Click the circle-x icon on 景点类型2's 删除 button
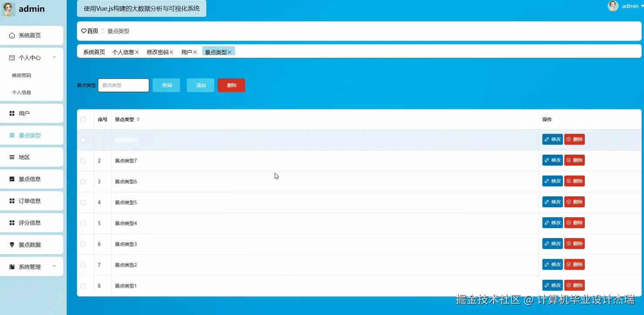The image size is (644, 315). click(569, 265)
